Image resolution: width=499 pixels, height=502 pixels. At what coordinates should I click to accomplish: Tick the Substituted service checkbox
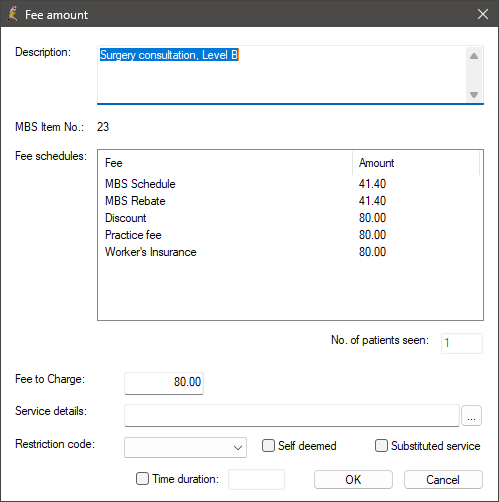(x=381, y=446)
